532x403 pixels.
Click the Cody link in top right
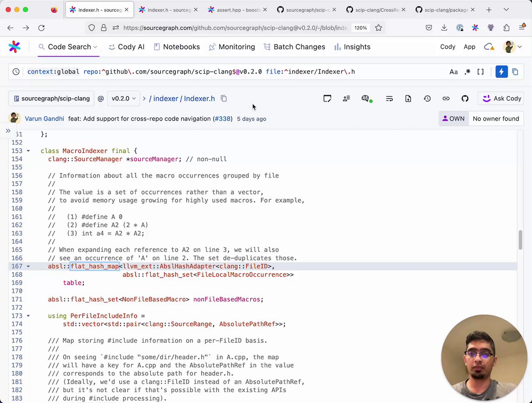448,47
